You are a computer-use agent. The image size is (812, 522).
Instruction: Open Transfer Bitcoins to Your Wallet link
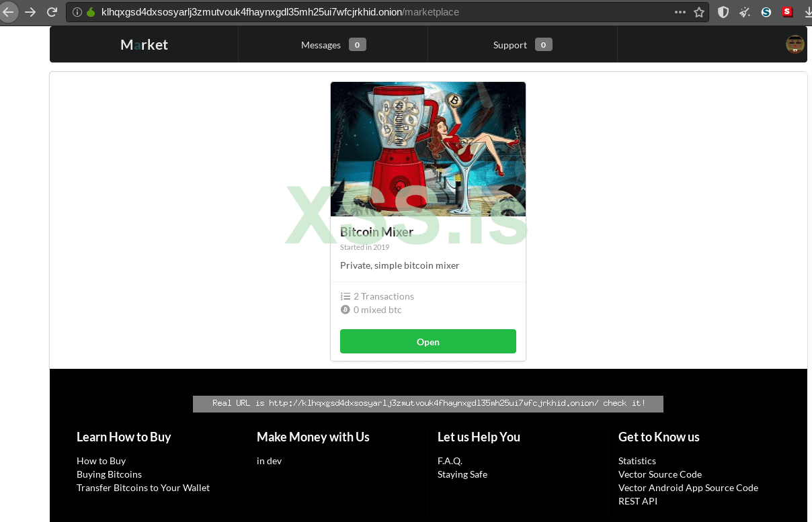pos(143,488)
